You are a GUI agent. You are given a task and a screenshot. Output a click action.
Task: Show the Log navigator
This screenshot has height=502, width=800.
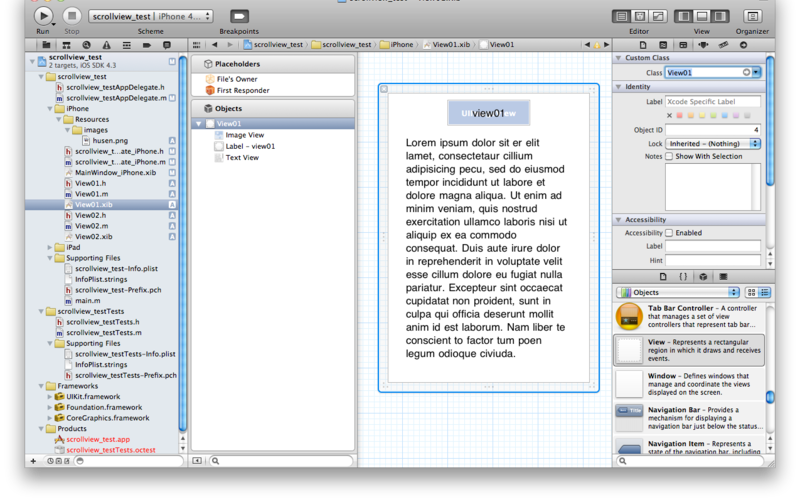pos(166,45)
